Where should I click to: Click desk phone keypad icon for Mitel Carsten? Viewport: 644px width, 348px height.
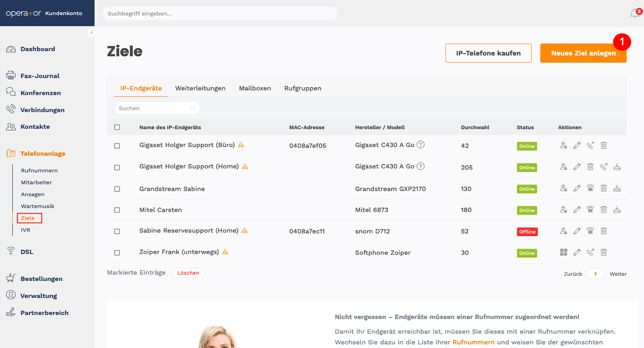click(x=590, y=210)
